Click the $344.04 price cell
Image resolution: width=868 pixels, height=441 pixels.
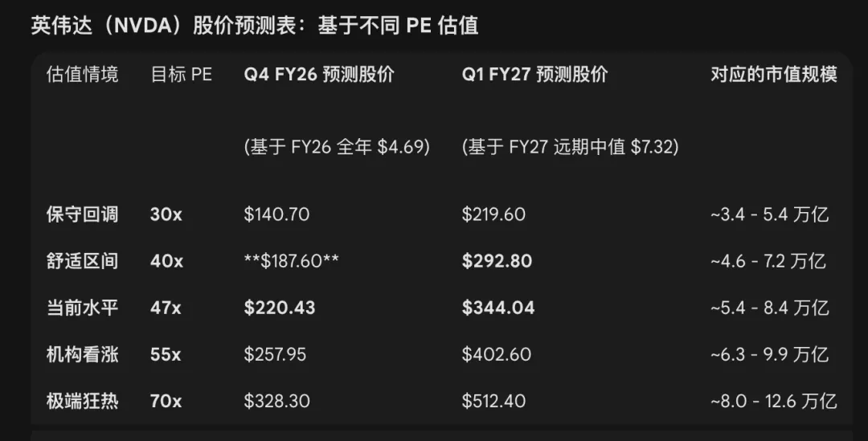tap(498, 308)
